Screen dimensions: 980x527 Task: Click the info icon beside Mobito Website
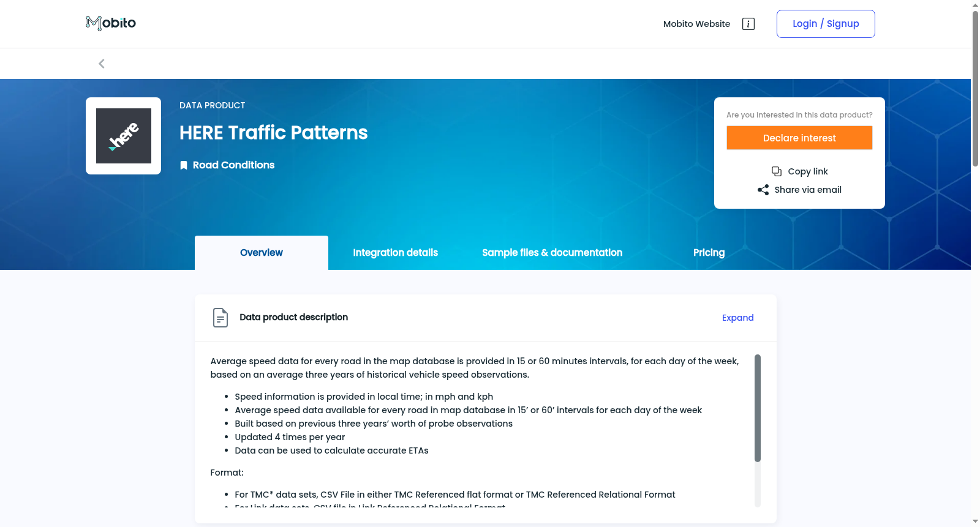(748, 24)
